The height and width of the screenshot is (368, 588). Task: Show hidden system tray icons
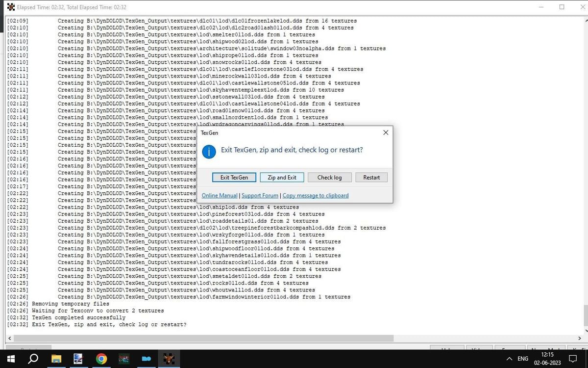pos(509,359)
